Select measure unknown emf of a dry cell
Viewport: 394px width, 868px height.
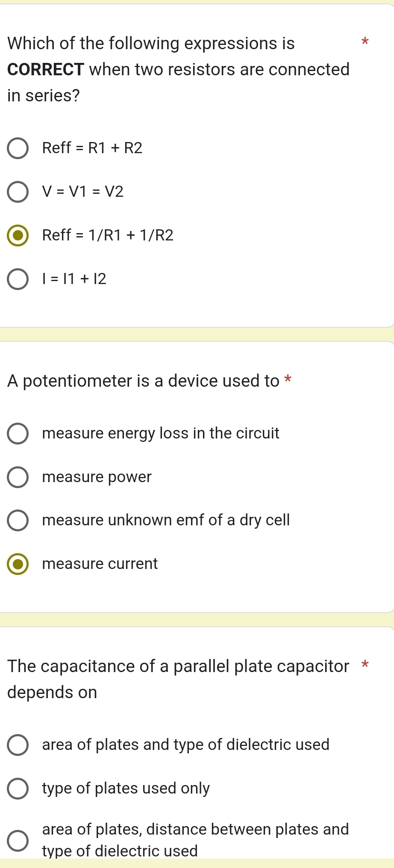point(17,520)
